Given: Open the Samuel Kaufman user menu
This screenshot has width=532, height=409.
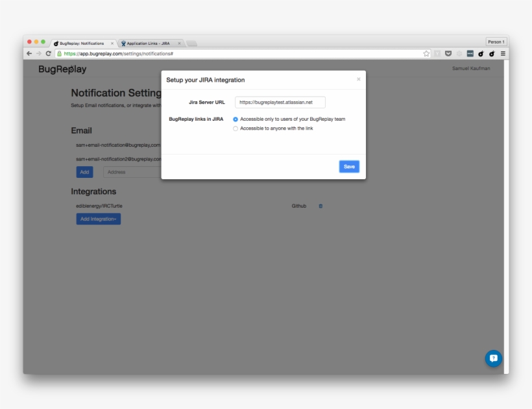Looking at the screenshot, I should (471, 69).
